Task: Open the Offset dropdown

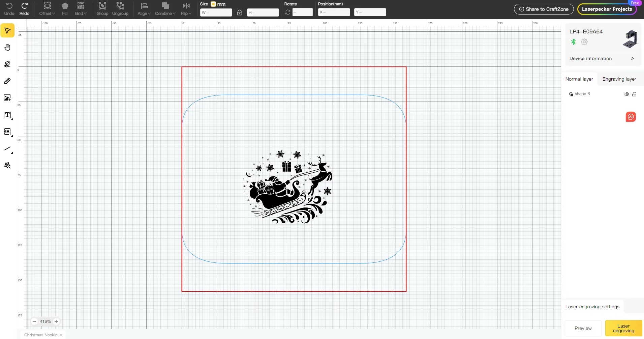Action: pyautogui.click(x=47, y=9)
